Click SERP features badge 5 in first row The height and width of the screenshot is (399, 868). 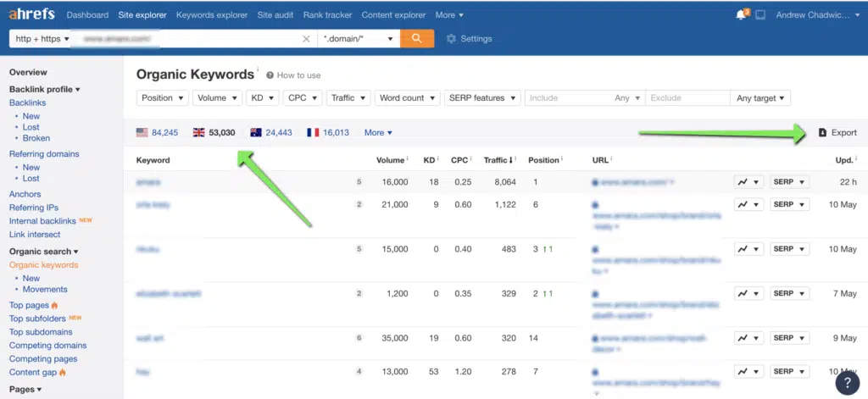click(359, 182)
